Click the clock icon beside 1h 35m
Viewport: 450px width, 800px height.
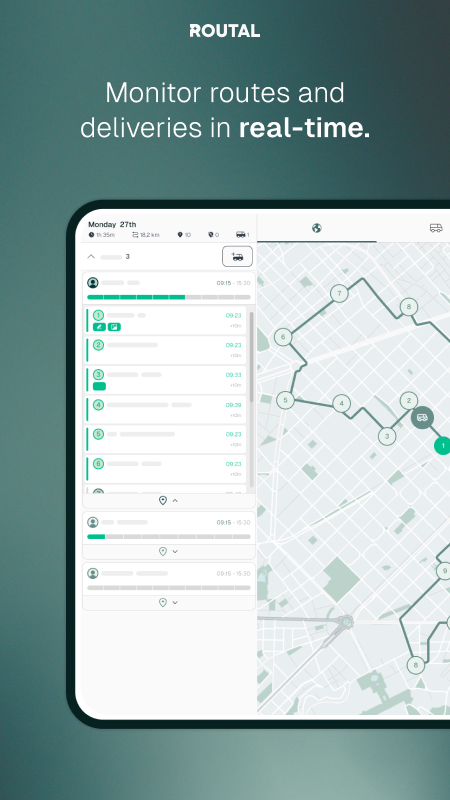[x=91, y=235]
